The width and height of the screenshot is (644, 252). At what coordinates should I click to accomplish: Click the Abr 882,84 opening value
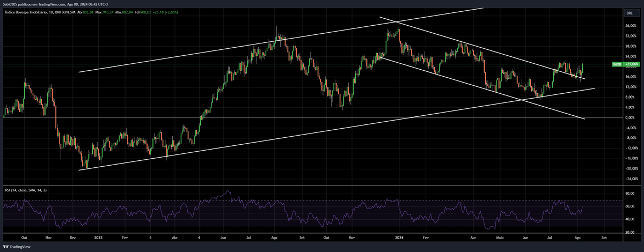tap(85, 12)
